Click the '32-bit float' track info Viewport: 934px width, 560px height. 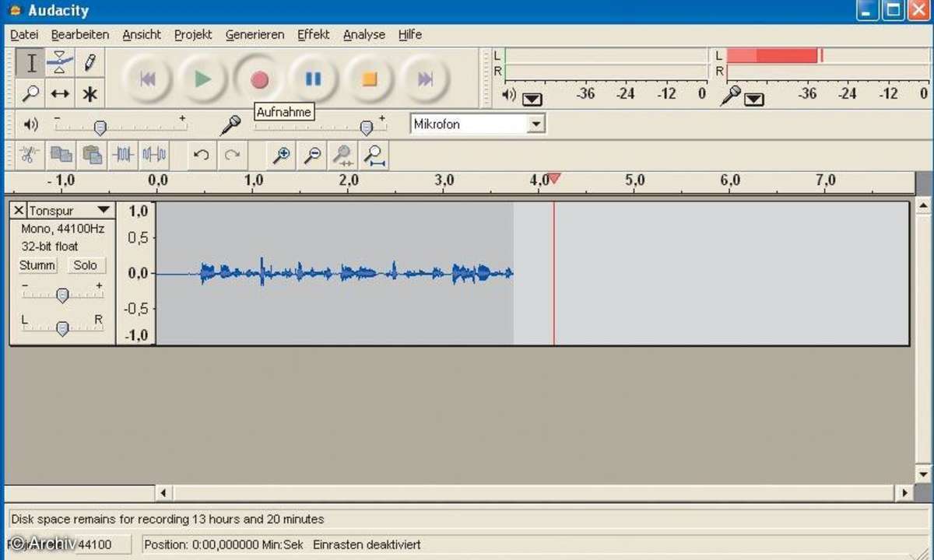click(x=50, y=246)
